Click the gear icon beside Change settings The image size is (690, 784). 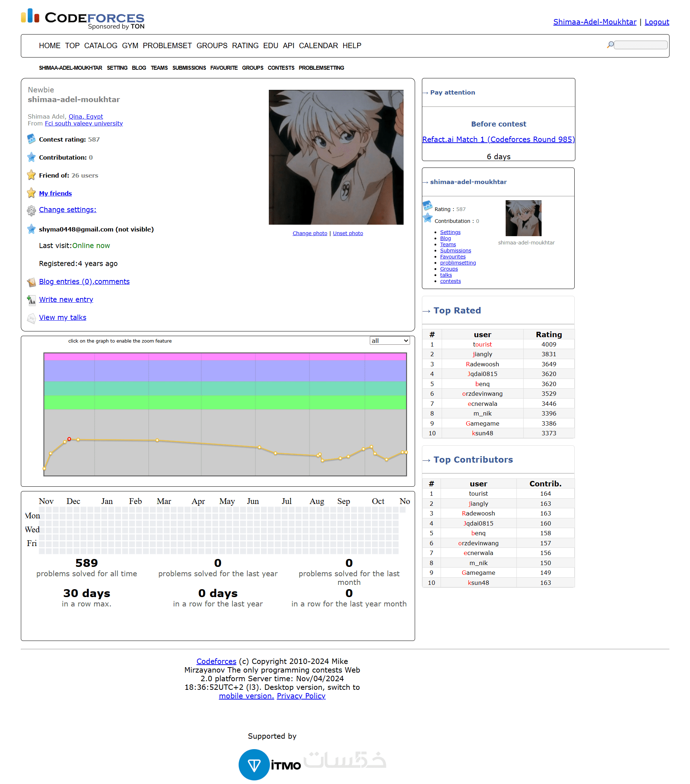pos(31,210)
